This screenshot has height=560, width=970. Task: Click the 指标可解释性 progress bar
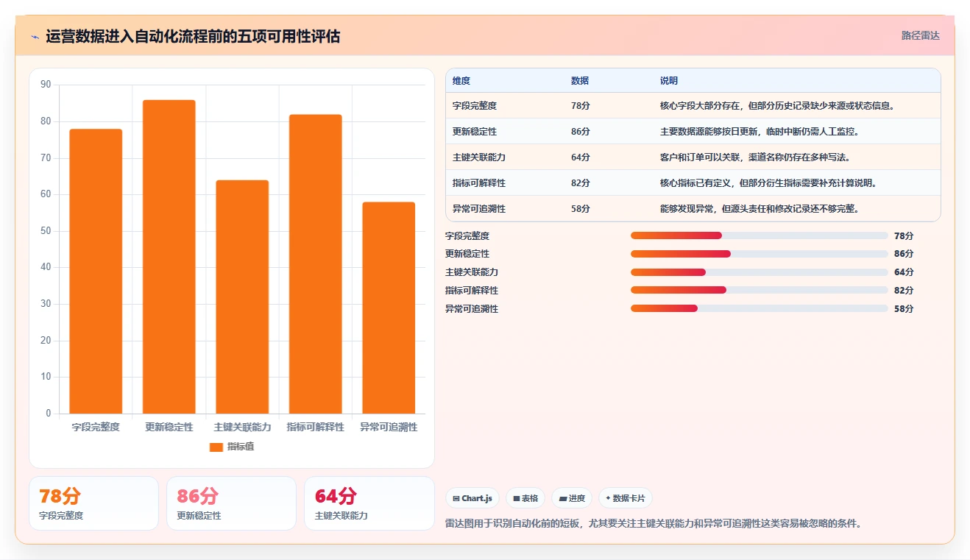(x=760, y=291)
